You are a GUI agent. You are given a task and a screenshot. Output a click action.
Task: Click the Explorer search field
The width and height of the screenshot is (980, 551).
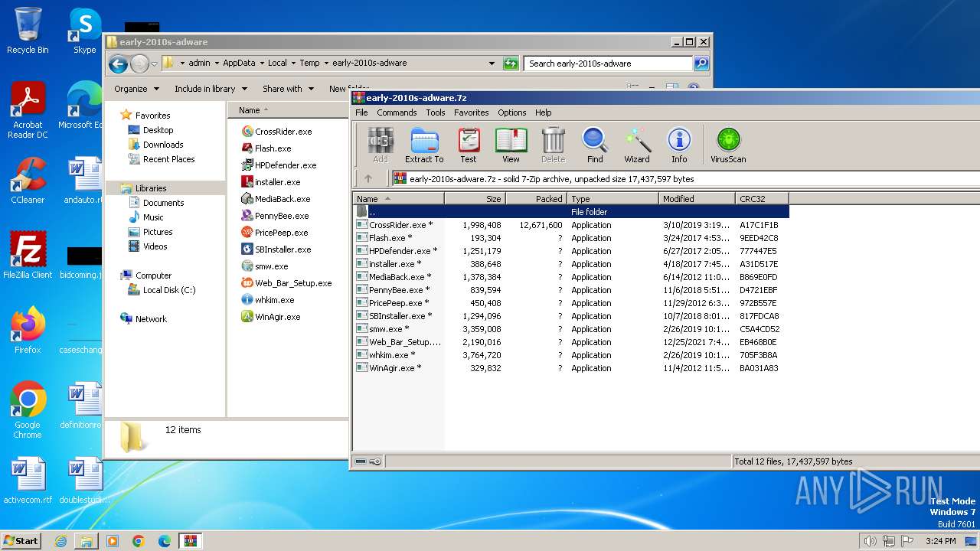pyautogui.click(x=609, y=64)
